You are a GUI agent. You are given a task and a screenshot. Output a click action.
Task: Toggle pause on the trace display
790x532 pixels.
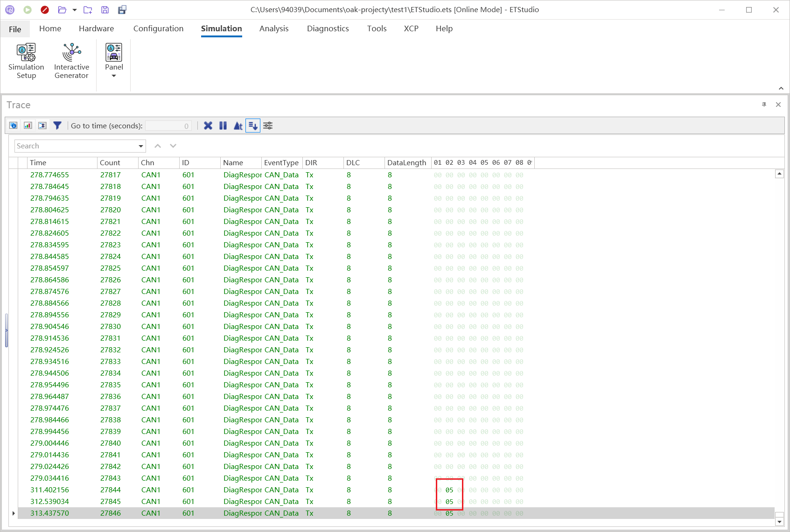point(223,126)
